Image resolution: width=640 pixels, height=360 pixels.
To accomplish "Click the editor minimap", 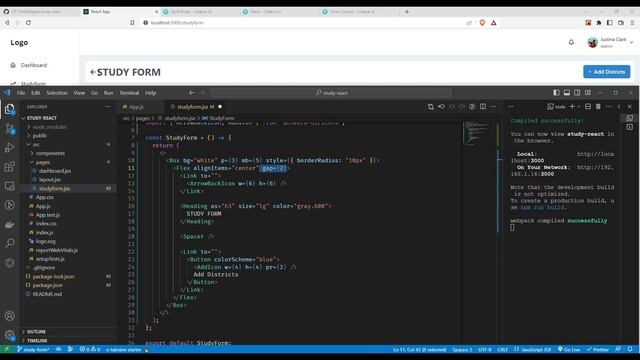I will click(x=476, y=133).
